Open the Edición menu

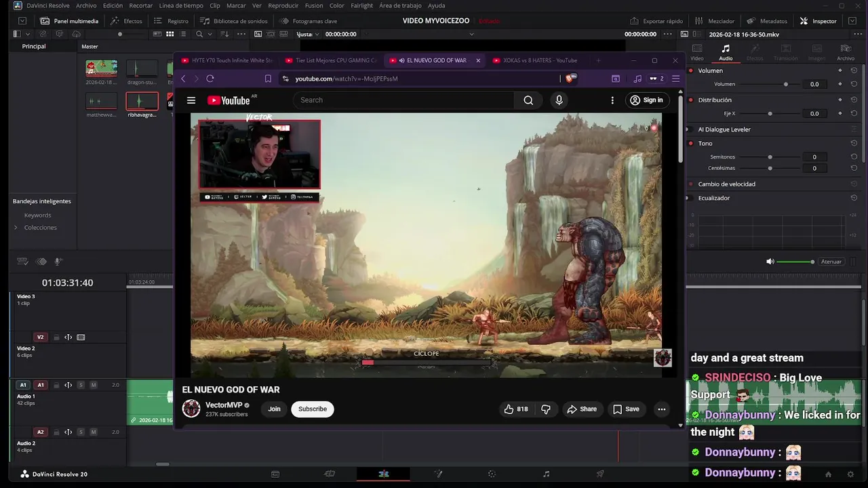(113, 5)
